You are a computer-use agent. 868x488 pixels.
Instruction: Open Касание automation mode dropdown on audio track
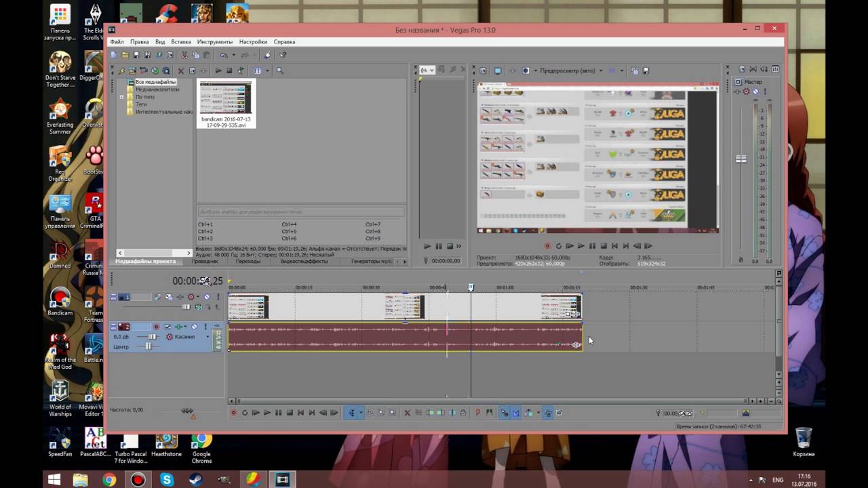(x=208, y=337)
